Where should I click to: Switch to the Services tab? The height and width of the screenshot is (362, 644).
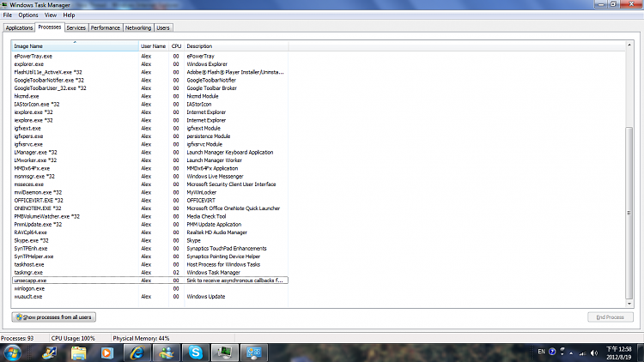[x=76, y=28]
